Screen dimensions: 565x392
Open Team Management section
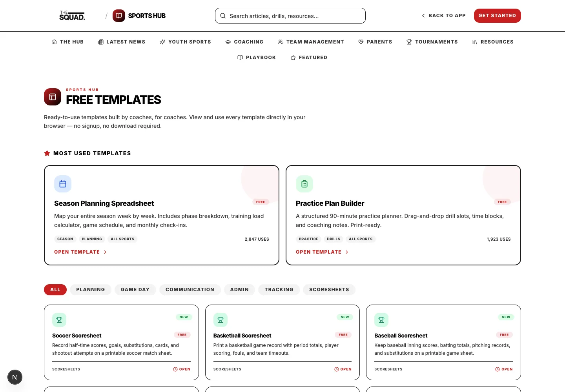pyautogui.click(x=311, y=42)
